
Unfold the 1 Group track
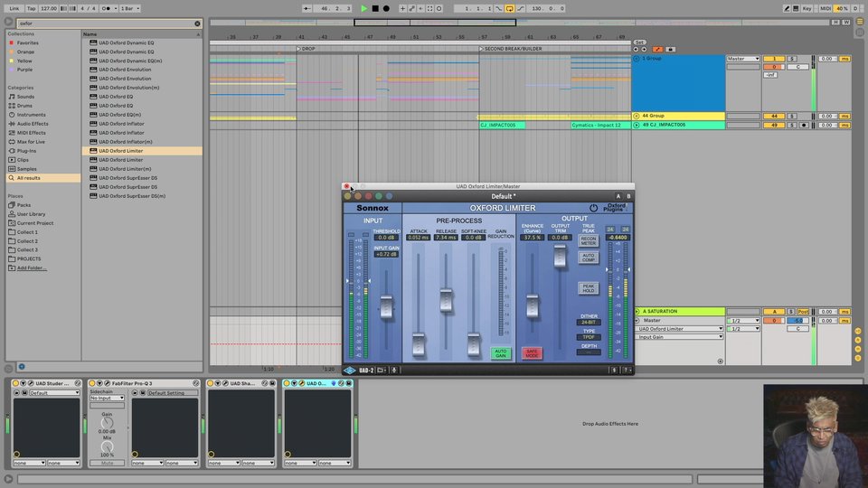[637, 58]
